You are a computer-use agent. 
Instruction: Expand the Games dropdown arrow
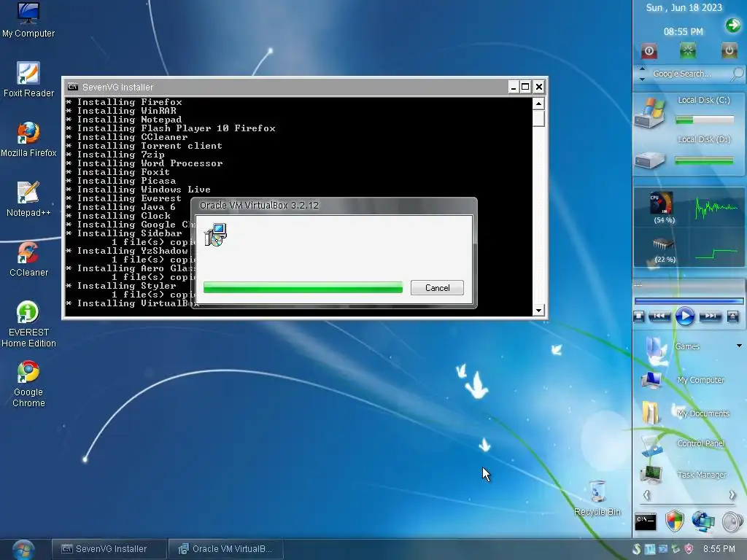coord(739,346)
